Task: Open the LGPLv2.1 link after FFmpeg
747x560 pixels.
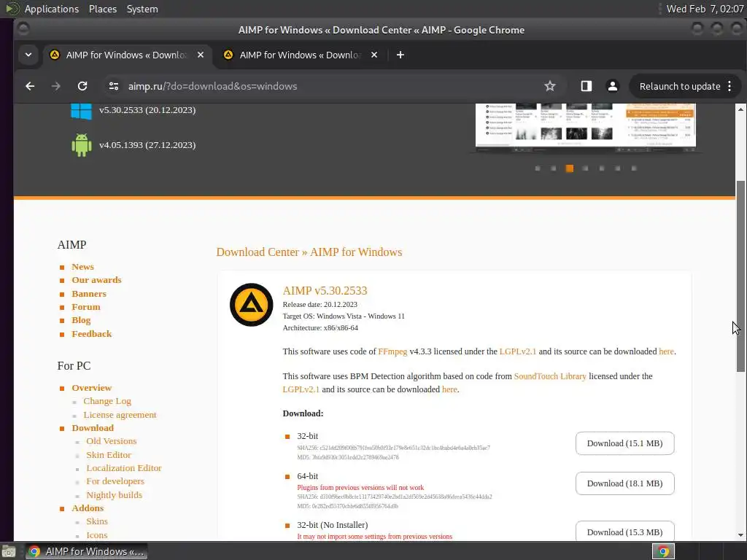Action: 518,351
